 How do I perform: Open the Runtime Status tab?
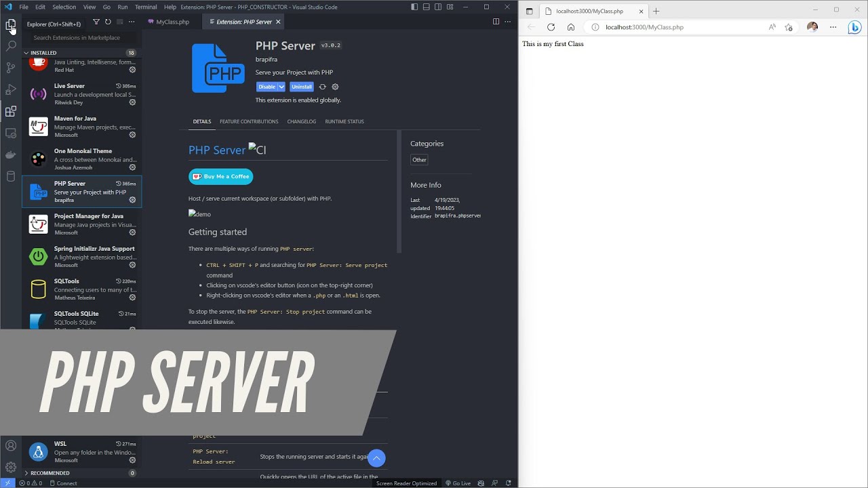pyautogui.click(x=344, y=121)
